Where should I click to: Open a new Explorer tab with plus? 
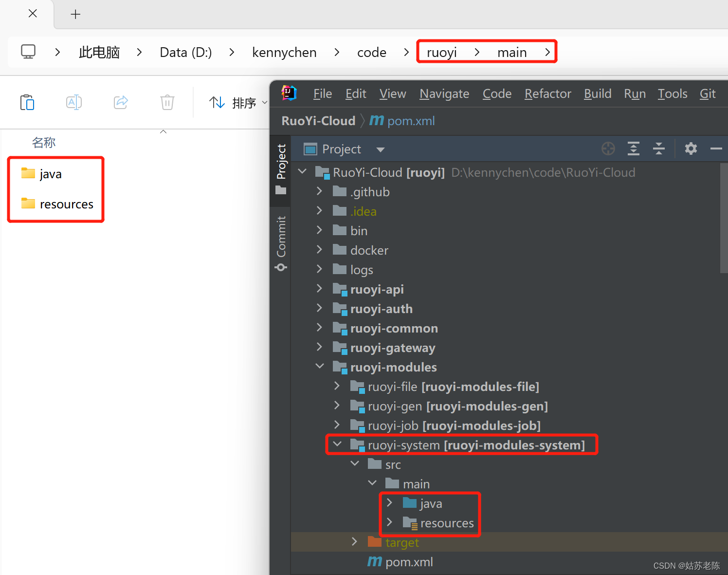[x=75, y=14]
